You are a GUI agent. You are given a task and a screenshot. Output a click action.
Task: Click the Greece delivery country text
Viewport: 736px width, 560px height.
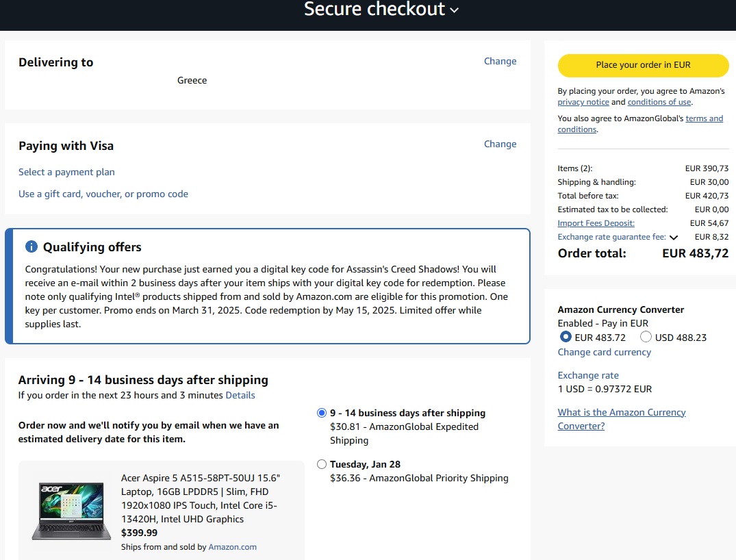coord(192,80)
